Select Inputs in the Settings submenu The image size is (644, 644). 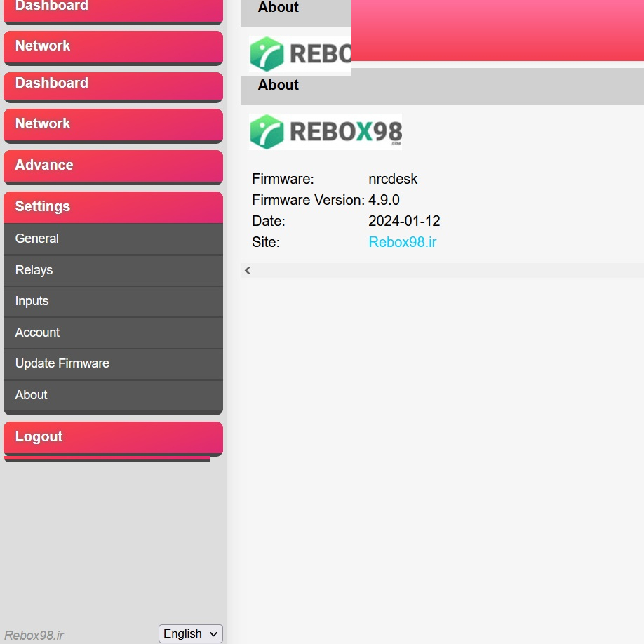click(x=113, y=301)
